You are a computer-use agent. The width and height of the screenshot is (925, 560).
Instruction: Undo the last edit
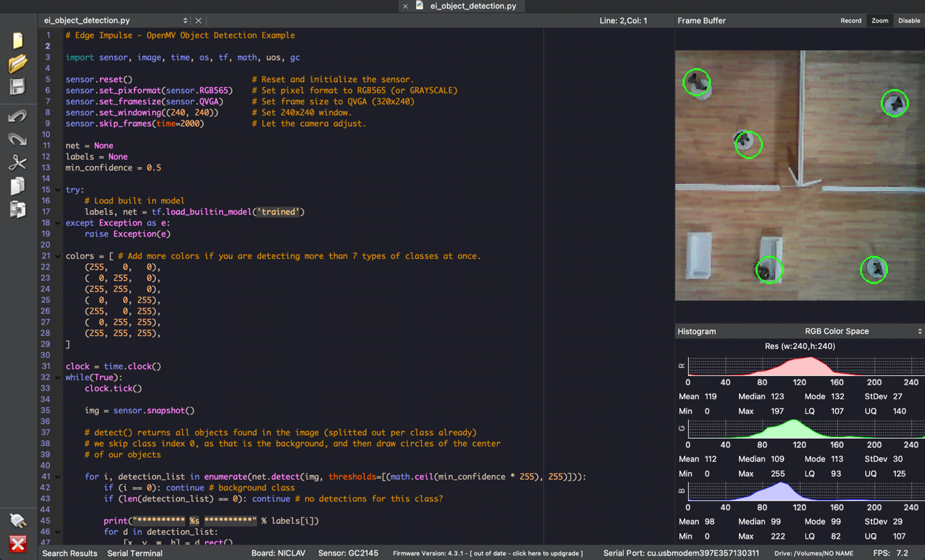pyautogui.click(x=17, y=116)
